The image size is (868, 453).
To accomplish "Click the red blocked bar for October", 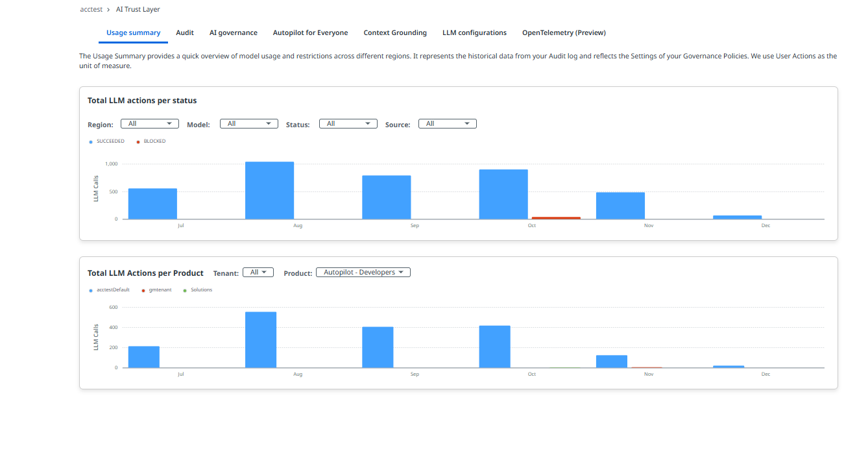I will click(556, 218).
